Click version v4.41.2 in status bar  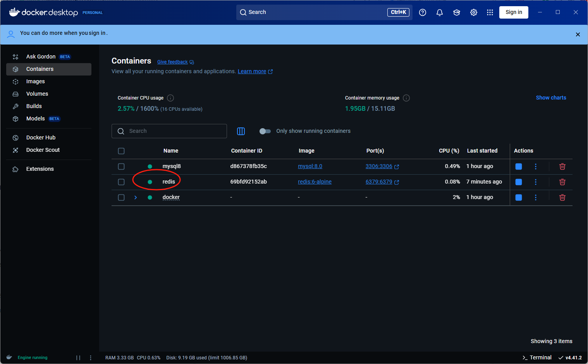point(570,357)
